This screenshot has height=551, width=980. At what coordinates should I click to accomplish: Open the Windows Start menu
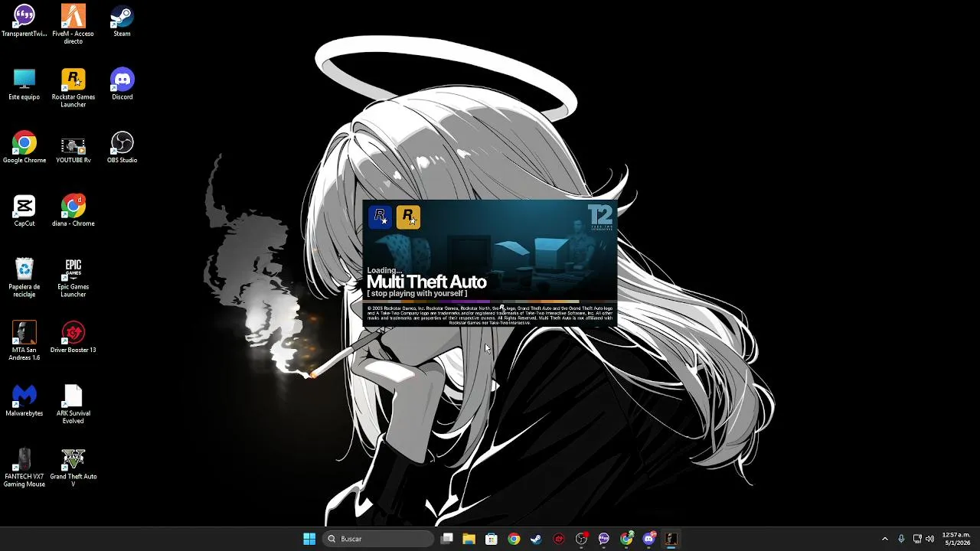coord(309,539)
